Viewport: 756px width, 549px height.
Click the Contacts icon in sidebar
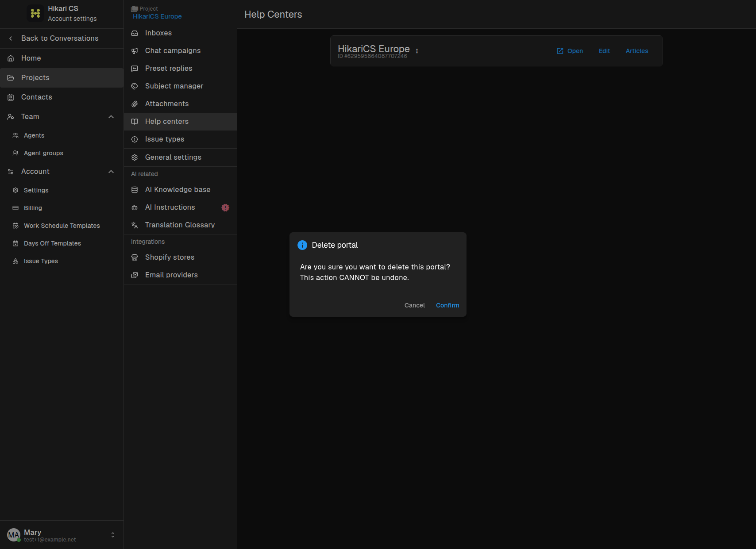pos(11,97)
